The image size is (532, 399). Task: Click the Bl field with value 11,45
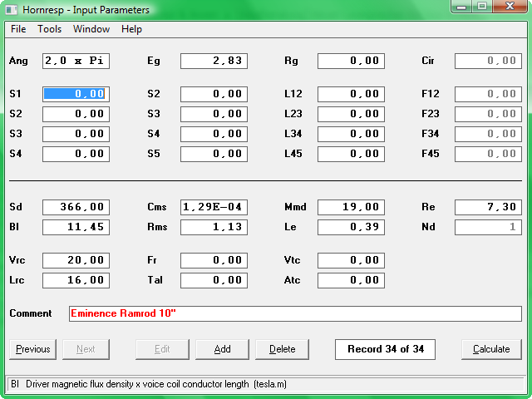coord(76,227)
